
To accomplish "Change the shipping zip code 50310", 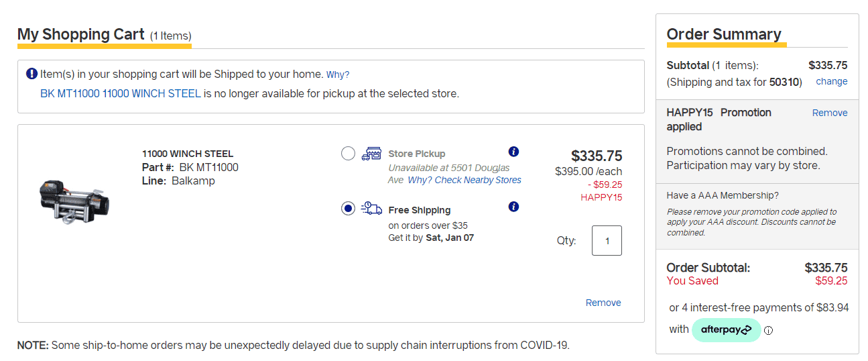I will click(x=832, y=81).
